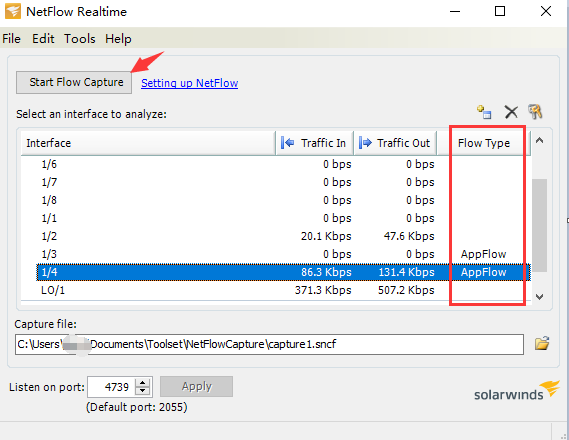Open the Setting up NetFlow link
This screenshot has height=440, width=569.
coord(189,83)
